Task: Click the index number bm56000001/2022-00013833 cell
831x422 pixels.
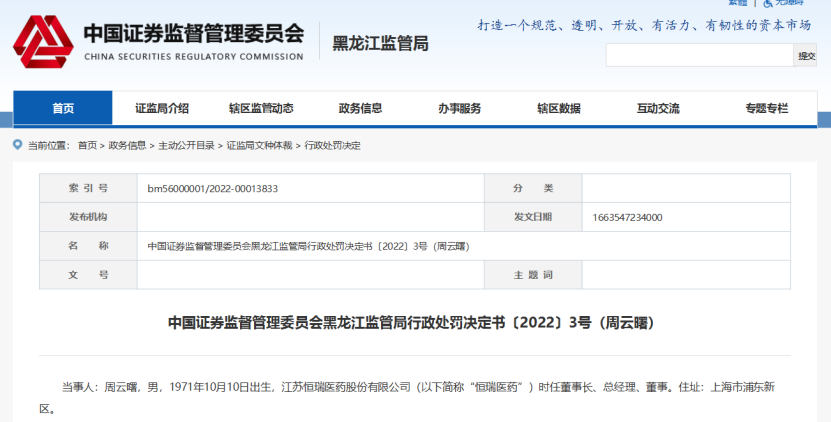Action: click(212, 188)
